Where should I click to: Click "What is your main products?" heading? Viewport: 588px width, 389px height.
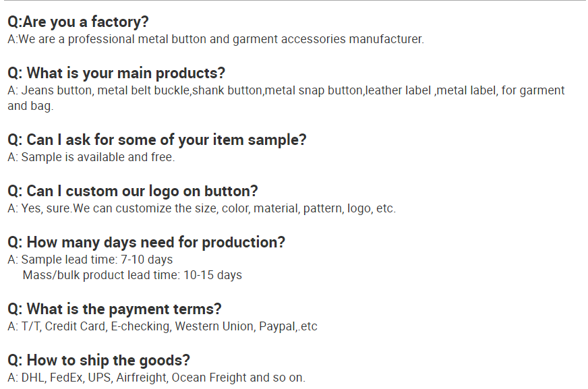pos(116,73)
